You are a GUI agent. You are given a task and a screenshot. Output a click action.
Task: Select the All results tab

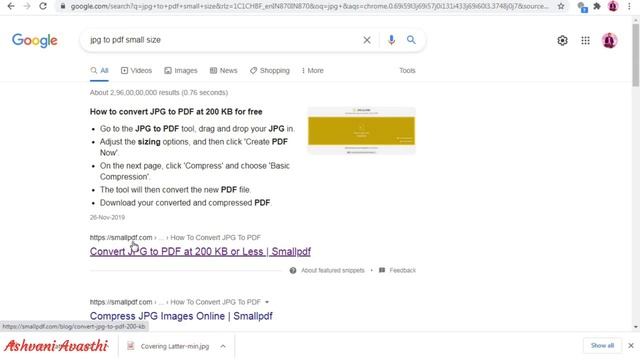tap(99, 71)
